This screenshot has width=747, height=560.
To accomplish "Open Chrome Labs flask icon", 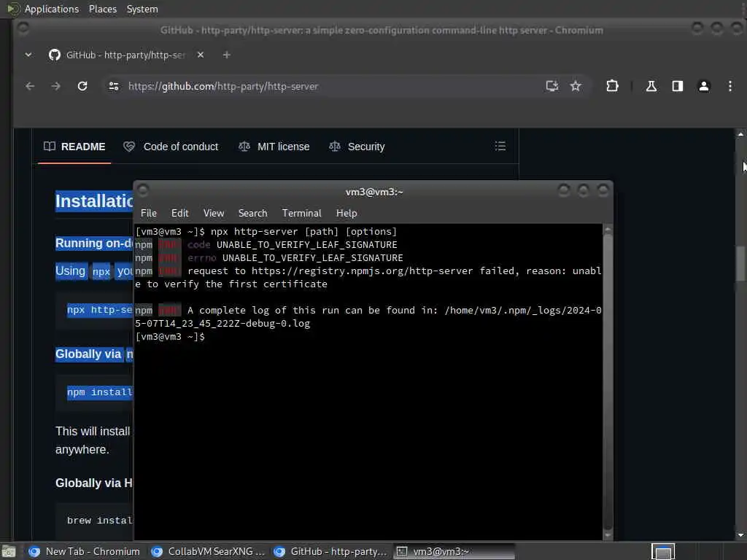I will (x=651, y=86).
